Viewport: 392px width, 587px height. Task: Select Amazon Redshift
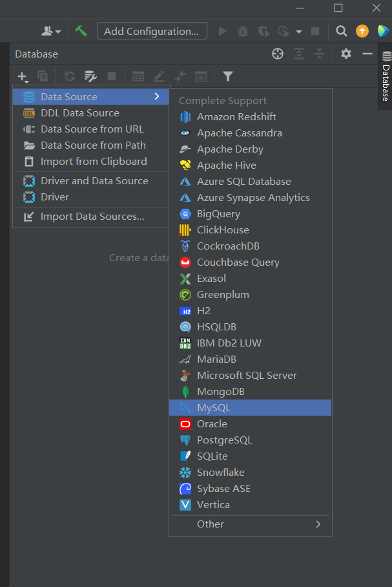[250, 117]
